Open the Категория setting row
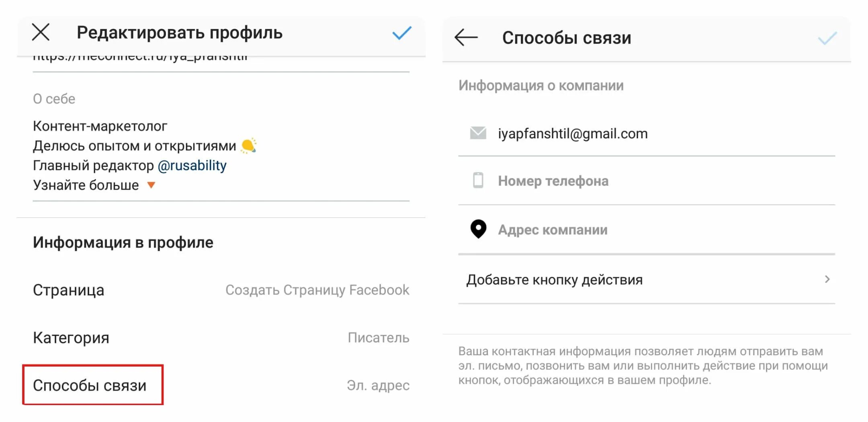This screenshot has width=868, height=422. tap(221, 338)
